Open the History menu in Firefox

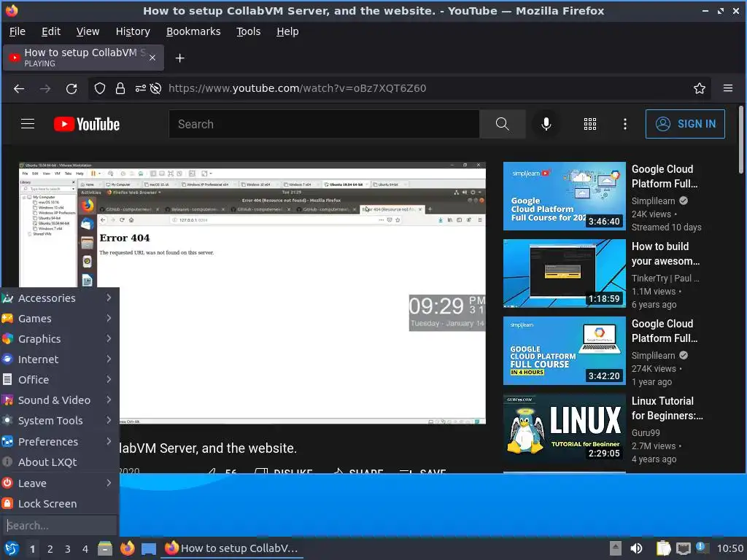tap(133, 31)
